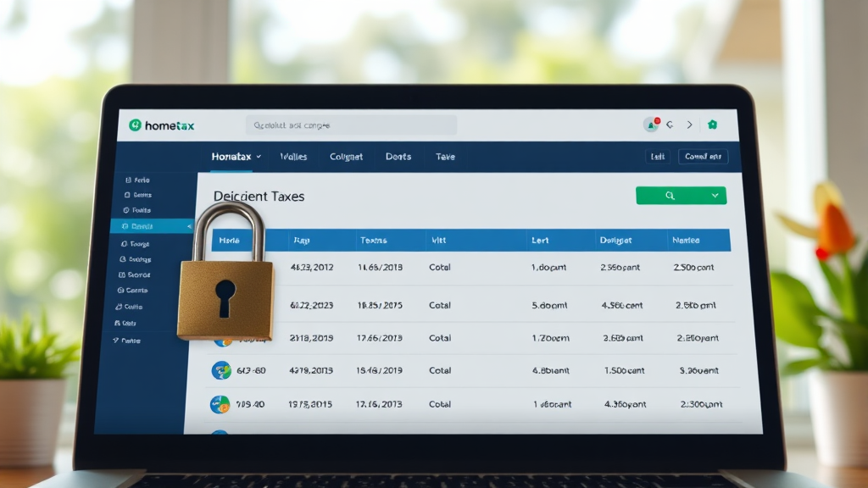The width and height of the screenshot is (868, 488).
Task: Click the first sidebar item icon
Action: 128,180
